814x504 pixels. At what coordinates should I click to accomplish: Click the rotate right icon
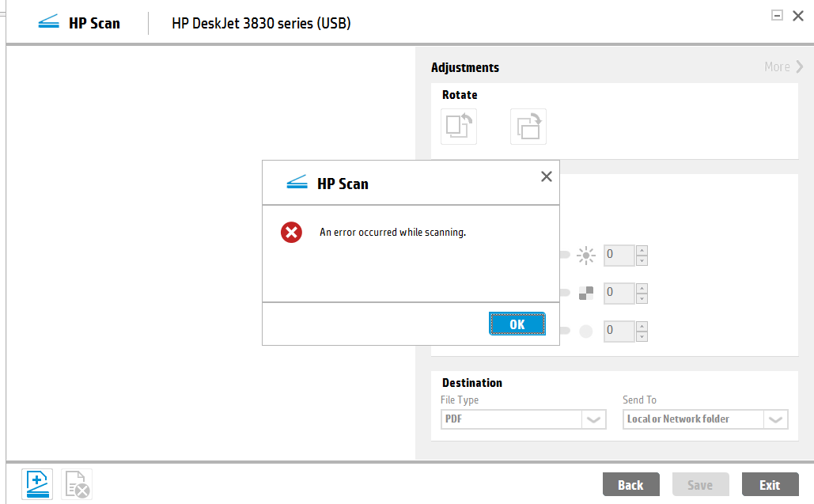(528, 127)
